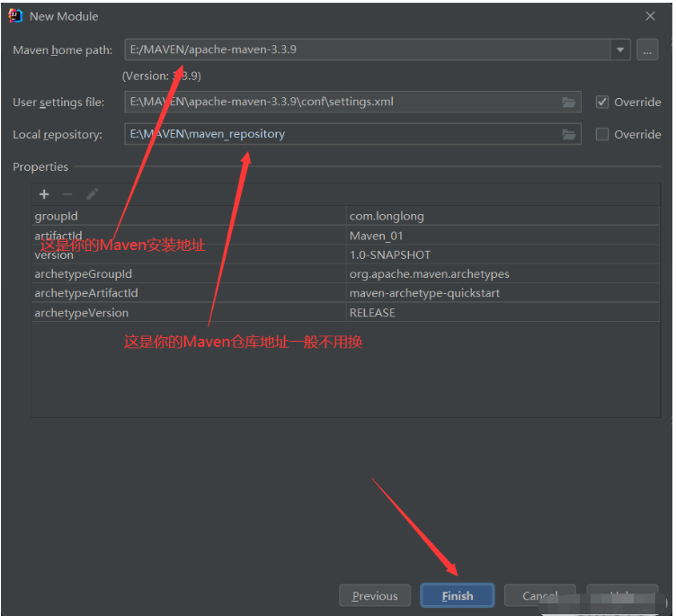This screenshot has height=616, width=676.
Task: Click the Finish button
Action: coord(458,595)
